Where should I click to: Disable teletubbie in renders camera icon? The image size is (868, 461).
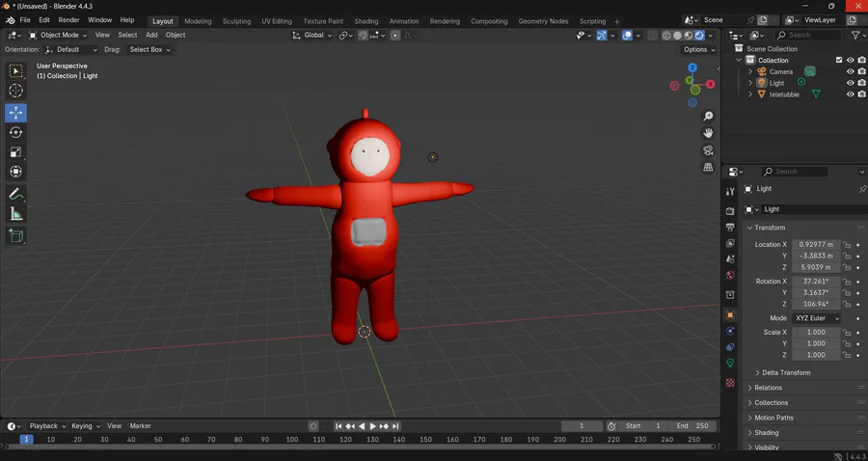(862, 95)
